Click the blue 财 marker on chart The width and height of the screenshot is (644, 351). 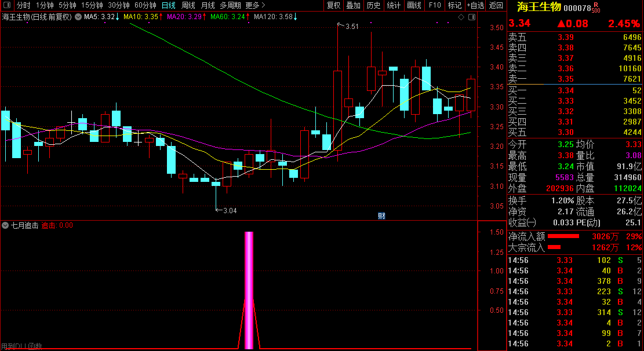pyautogui.click(x=381, y=216)
